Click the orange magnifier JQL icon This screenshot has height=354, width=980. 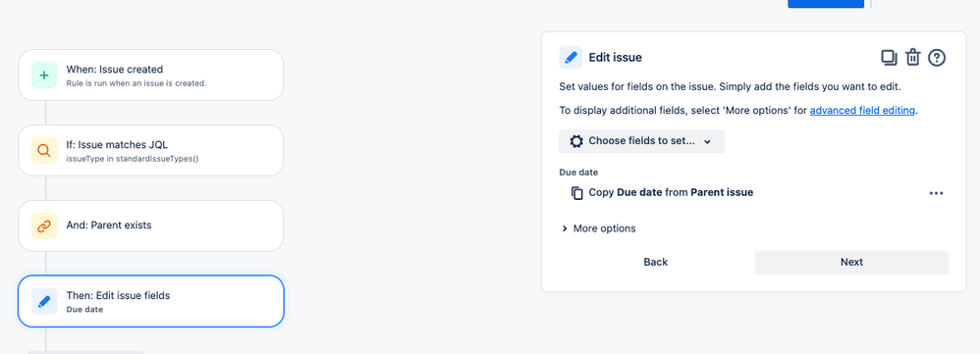pos(44,150)
